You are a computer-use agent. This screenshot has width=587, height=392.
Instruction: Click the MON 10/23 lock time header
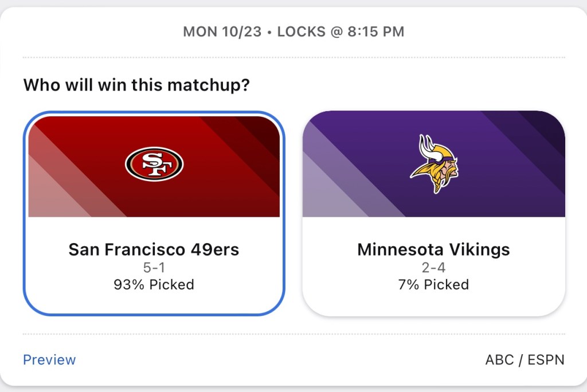(293, 32)
